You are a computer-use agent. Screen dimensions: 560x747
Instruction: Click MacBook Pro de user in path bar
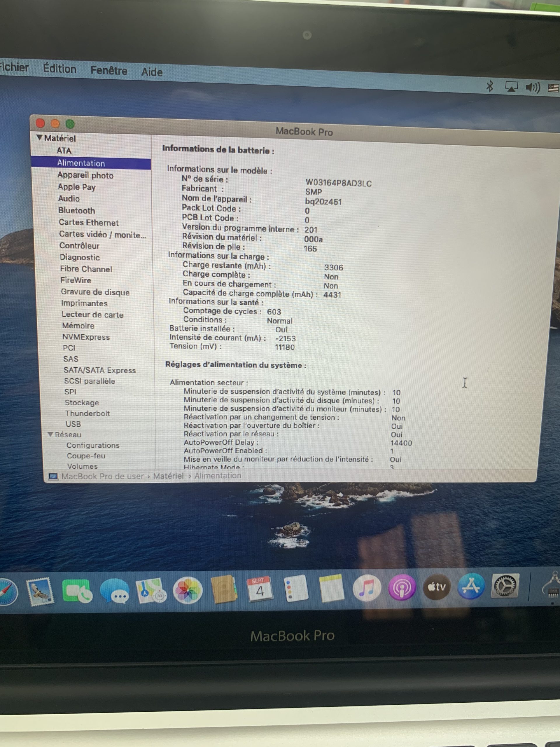102,476
